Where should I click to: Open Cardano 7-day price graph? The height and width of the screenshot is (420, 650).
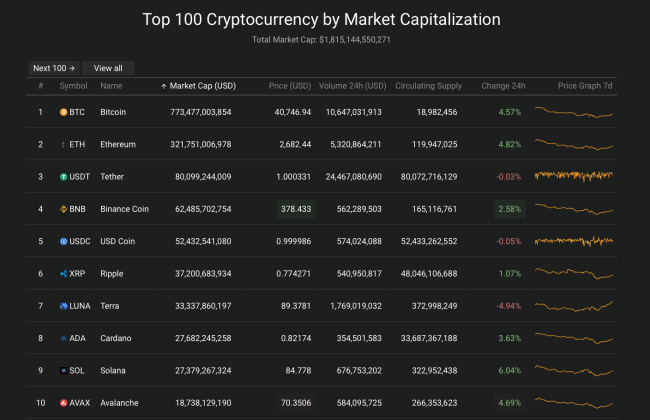574,338
